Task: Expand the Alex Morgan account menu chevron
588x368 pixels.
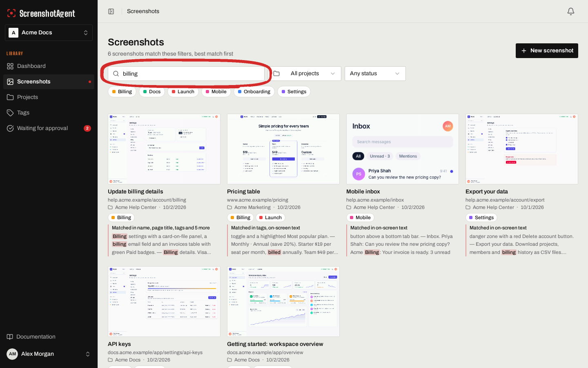Action: click(88, 354)
